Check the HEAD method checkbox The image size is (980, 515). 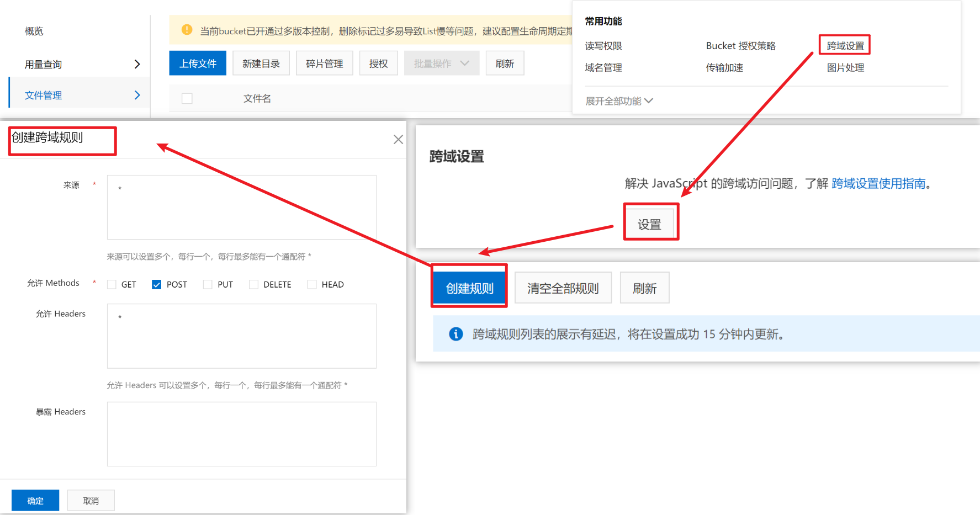pyautogui.click(x=312, y=285)
